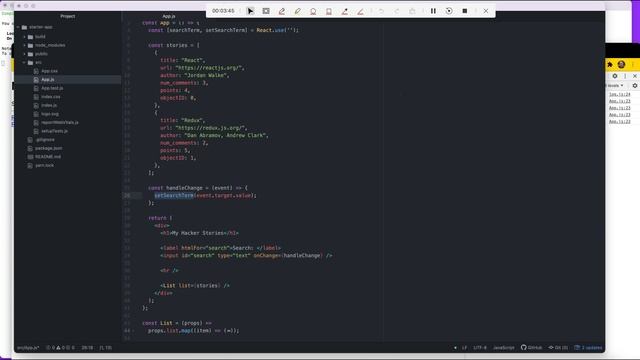Image resolution: width=640 pixels, height=360 pixels.
Task: Open logo.svg in the project tree
Action: point(50,114)
